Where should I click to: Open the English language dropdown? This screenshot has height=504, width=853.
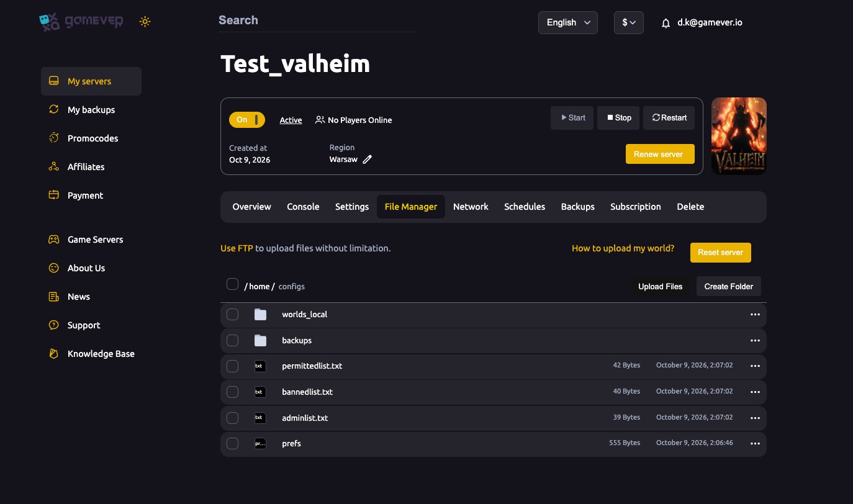click(x=568, y=22)
